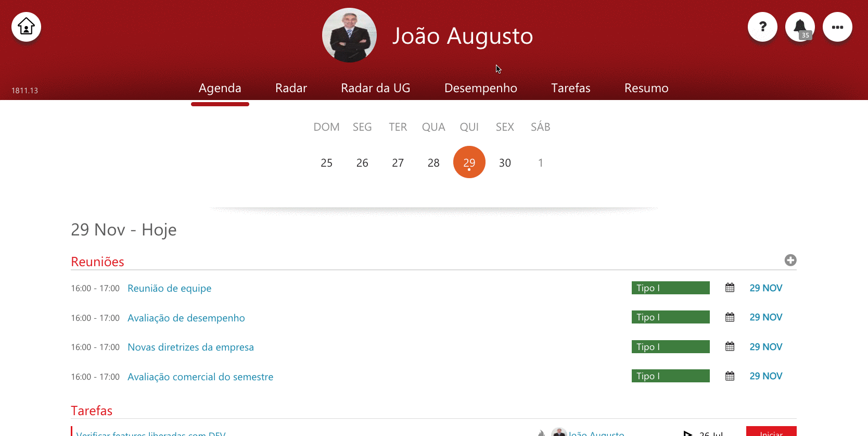This screenshot has width=868, height=436.
Task: Open the Avaliação comercial do semestre meeting
Action: click(200, 377)
